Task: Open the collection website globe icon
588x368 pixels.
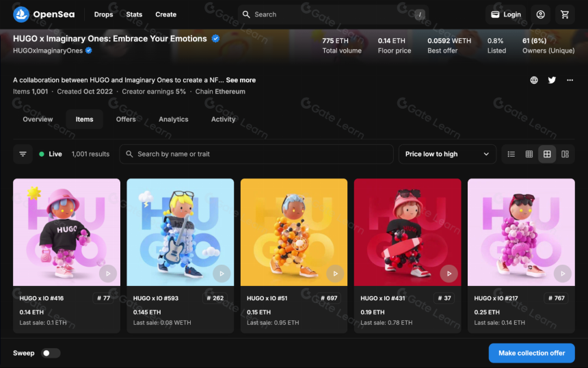Action: (x=534, y=80)
